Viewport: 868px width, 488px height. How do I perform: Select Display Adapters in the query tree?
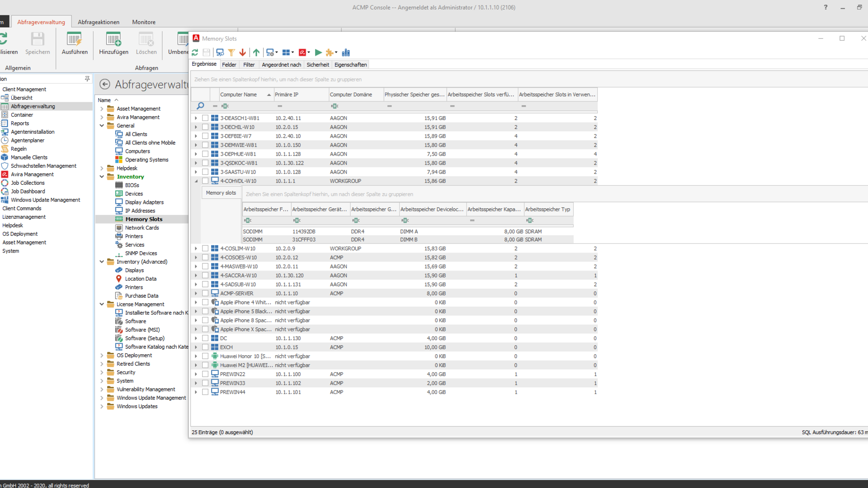pyautogui.click(x=144, y=202)
